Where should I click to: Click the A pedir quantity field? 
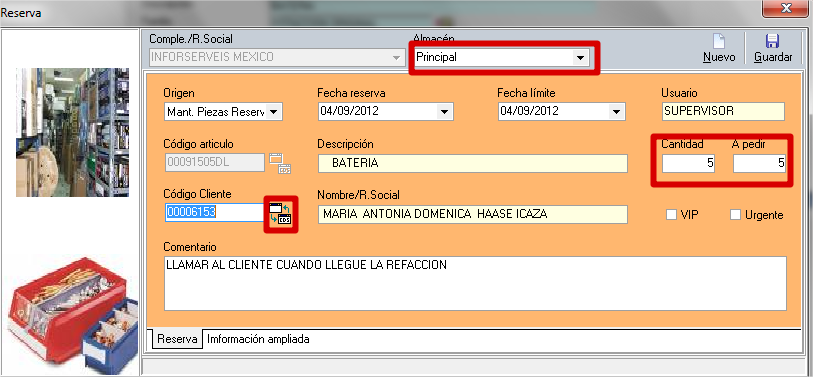[759, 164]
